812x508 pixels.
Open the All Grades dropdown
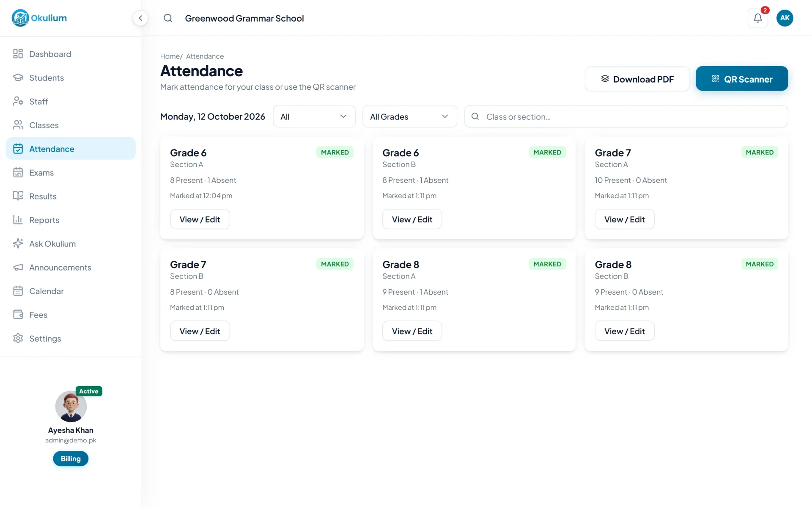pyautogui.click(x=409, y=116)
